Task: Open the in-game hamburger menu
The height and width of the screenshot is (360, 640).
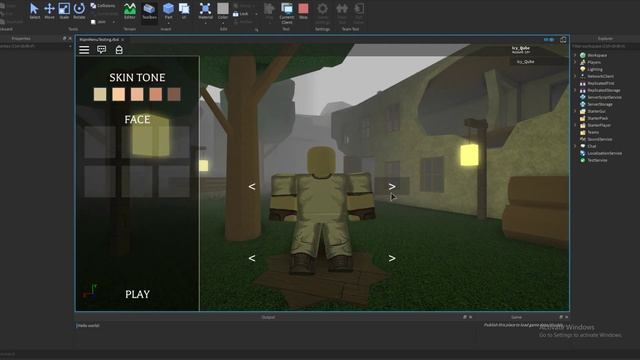Action: [x=84, y=50]
